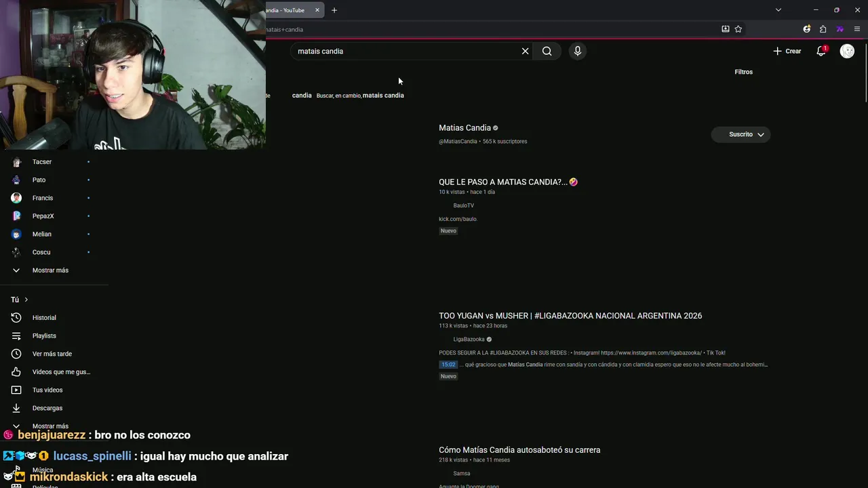Open the browser extensions puzzle icon
The height and width of the screenshot is (488, 868).
pos(823,29)
